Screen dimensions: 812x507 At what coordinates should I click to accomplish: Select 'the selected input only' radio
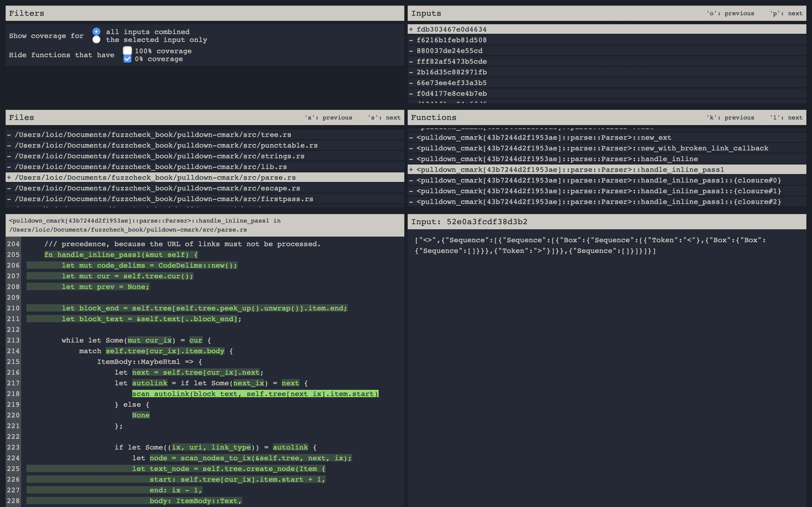(x=96, y=39)
